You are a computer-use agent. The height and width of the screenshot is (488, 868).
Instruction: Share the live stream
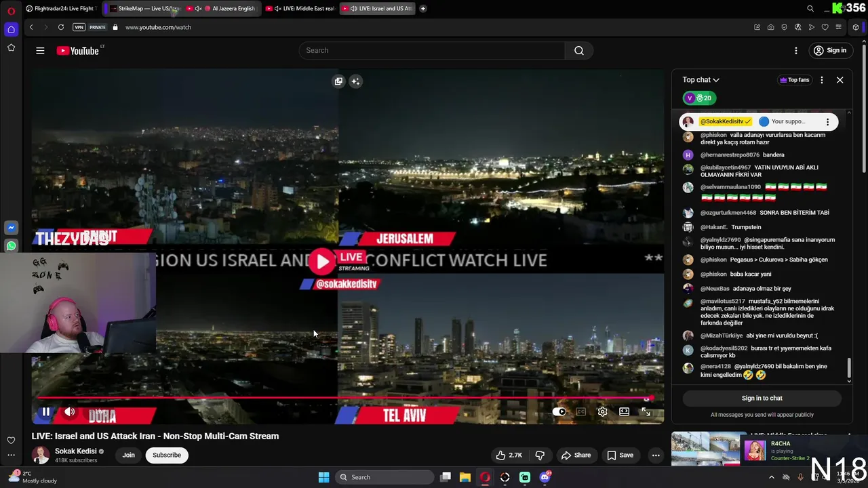pyautogui.click(x=576, y=455)
